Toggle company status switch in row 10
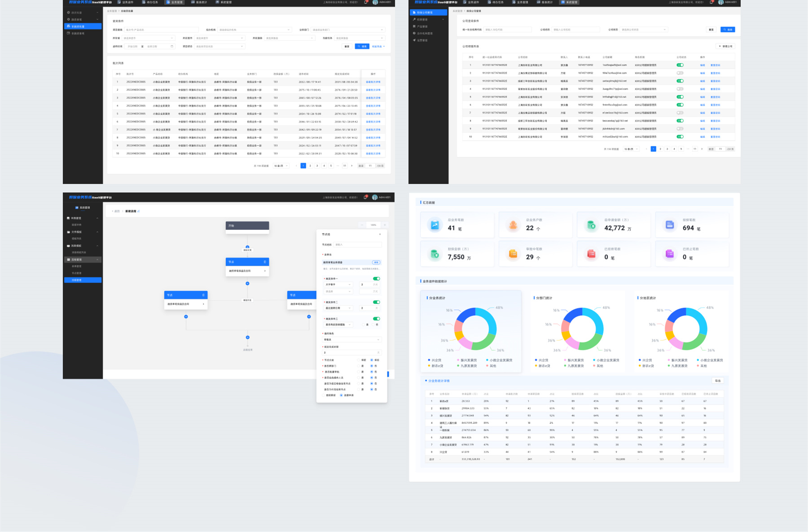Viewport: 808px width, 532px height. (x=680, y=136)
